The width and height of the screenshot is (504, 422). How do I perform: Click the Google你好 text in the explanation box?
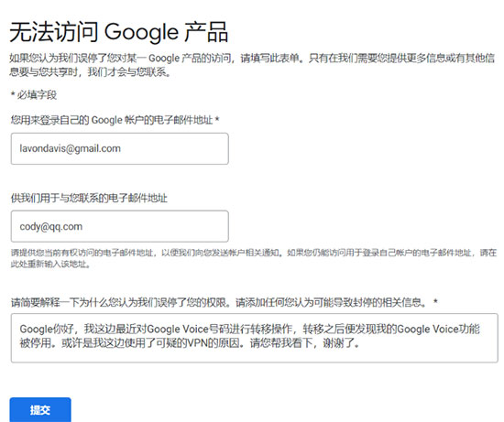pos(47,330)
